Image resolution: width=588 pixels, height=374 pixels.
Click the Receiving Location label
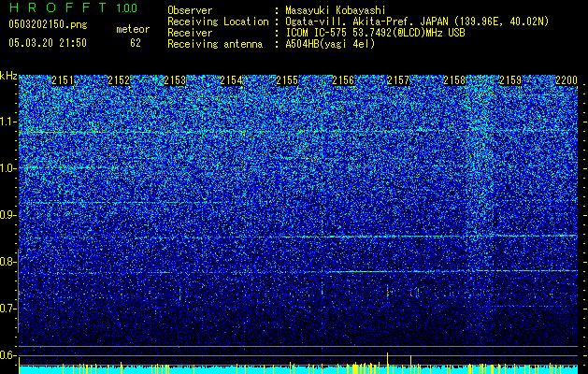coord(218,22)
